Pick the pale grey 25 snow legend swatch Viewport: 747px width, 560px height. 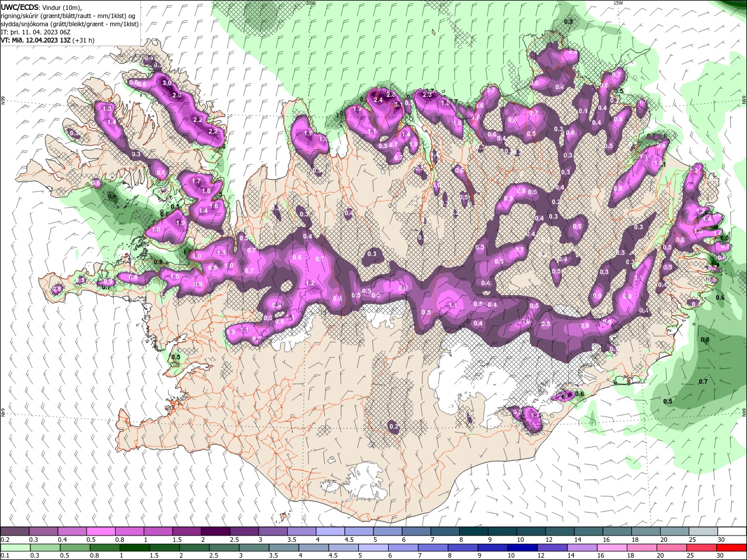pos(703,531)
